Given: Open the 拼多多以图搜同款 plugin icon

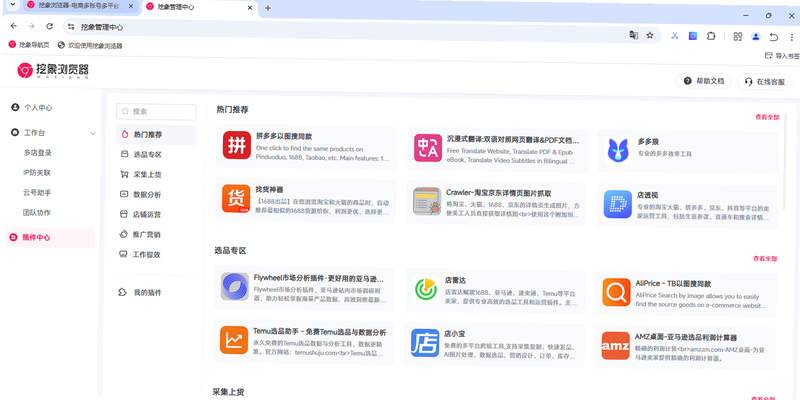Looking at the screenshot, I should pyautogui.click(x=237, y=145).
